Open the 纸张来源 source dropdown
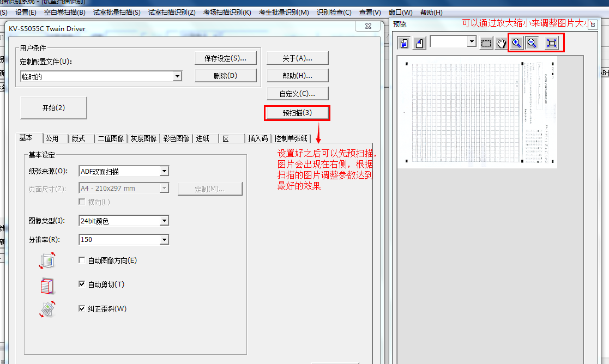 coord(164,171)
